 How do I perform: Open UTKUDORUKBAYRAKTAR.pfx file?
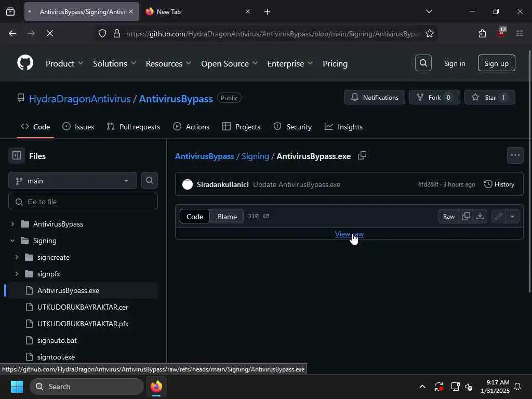click(83, 324)
